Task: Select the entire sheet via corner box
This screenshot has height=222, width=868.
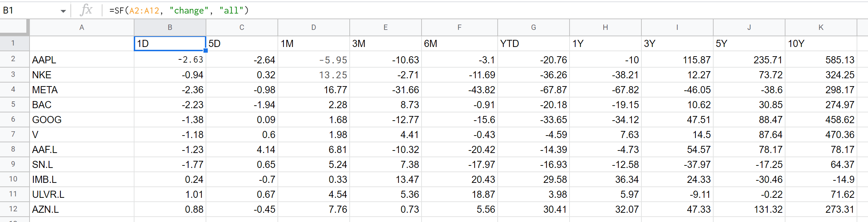Action: (x=14, y=27)
